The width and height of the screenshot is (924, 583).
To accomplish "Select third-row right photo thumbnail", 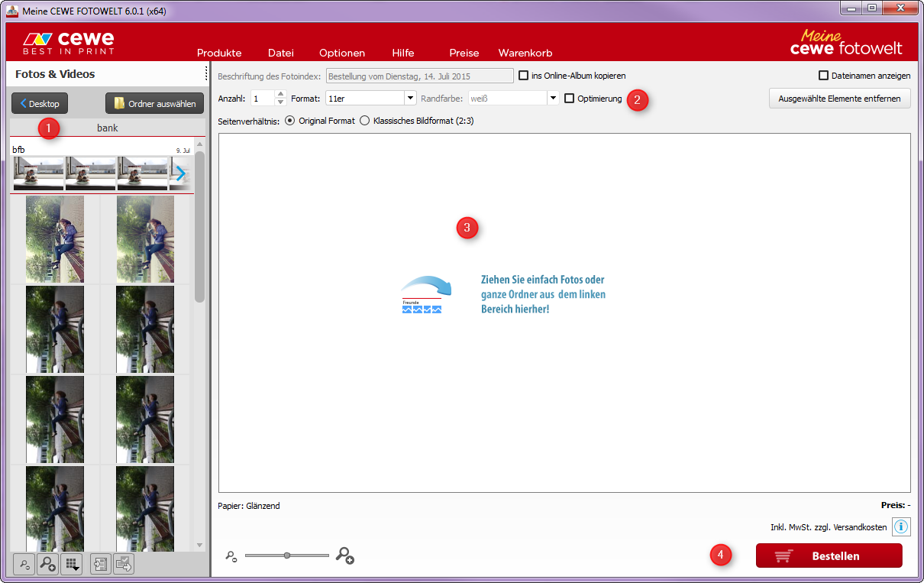I will point(145,419).
